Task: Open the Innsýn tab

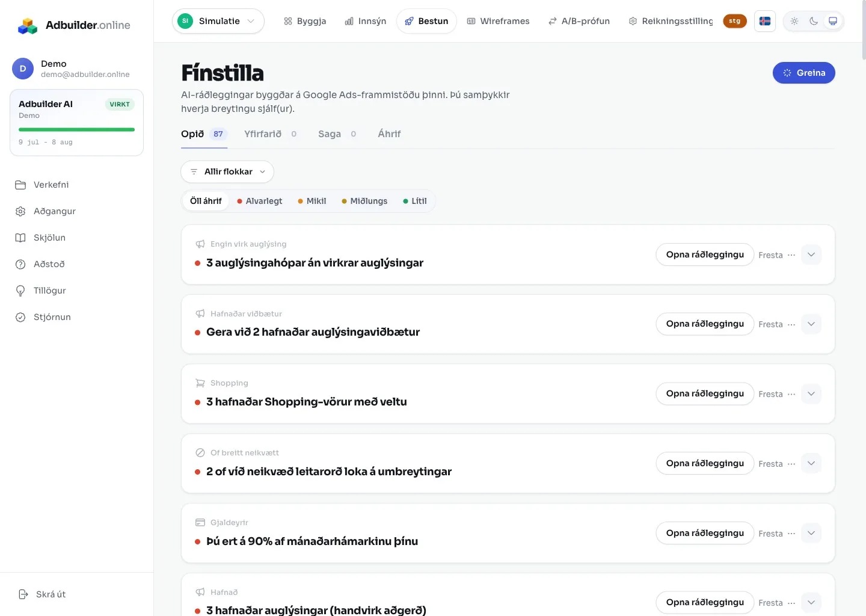Action: [366, 21]
